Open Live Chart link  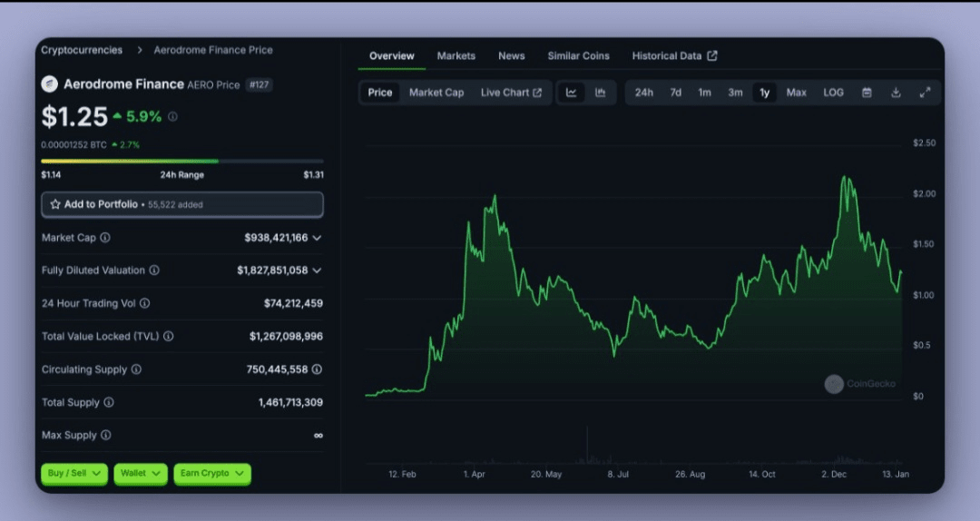point(511,93)
